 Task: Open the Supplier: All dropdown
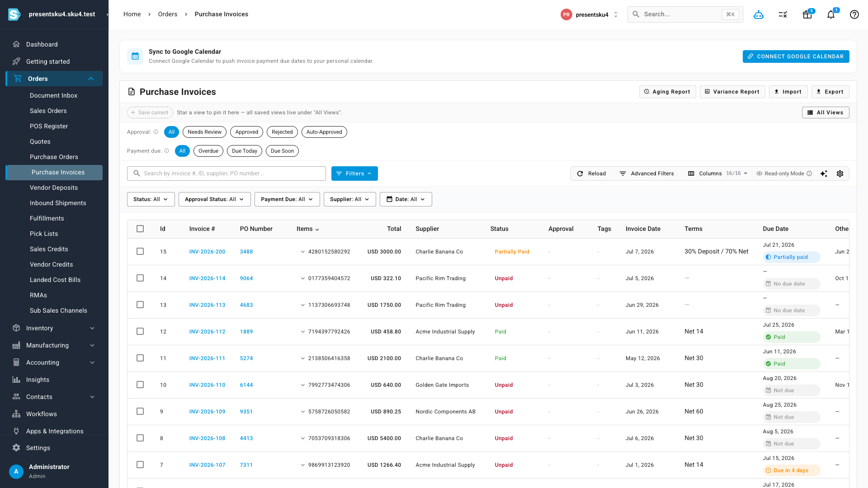[350, 199]
